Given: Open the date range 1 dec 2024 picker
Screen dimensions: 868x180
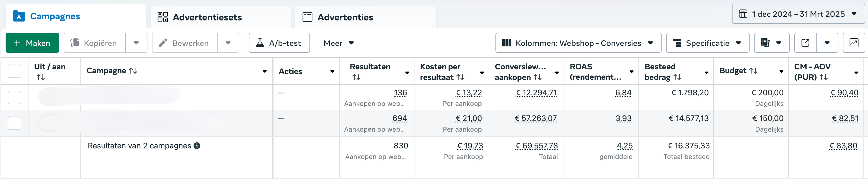Looking at the screenshot, I should point(798,14).
